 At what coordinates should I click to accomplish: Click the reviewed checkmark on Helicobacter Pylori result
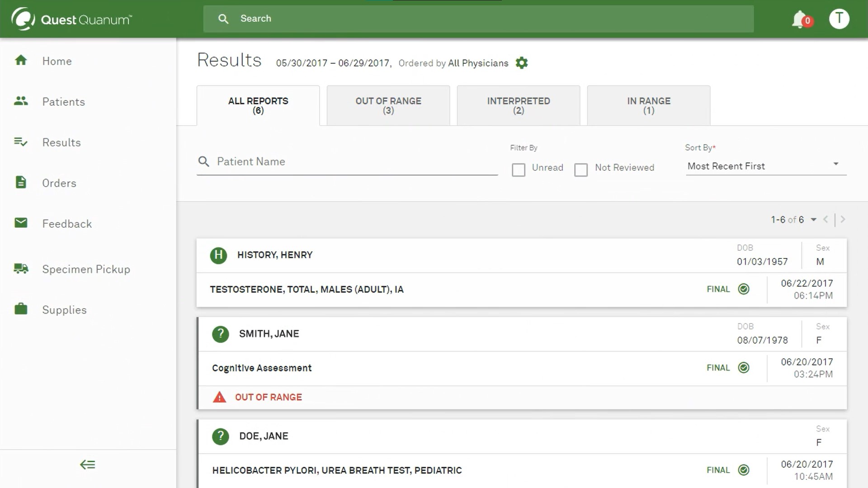744,470
